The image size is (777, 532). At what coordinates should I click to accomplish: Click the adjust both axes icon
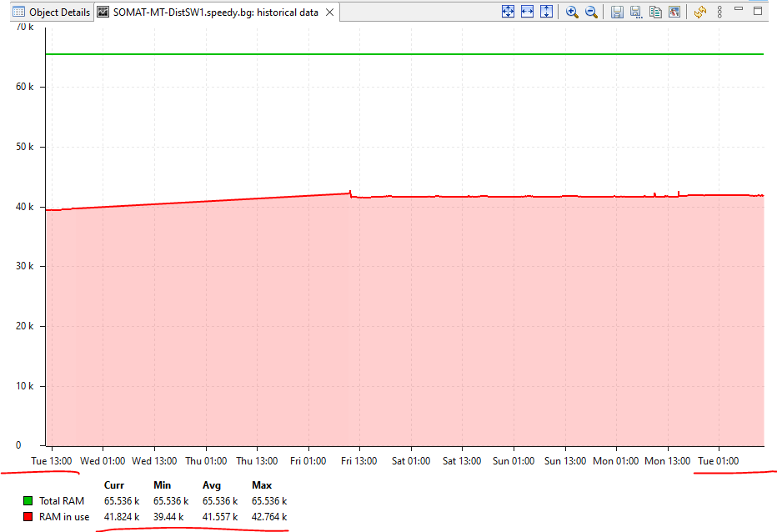click(508, 12)
